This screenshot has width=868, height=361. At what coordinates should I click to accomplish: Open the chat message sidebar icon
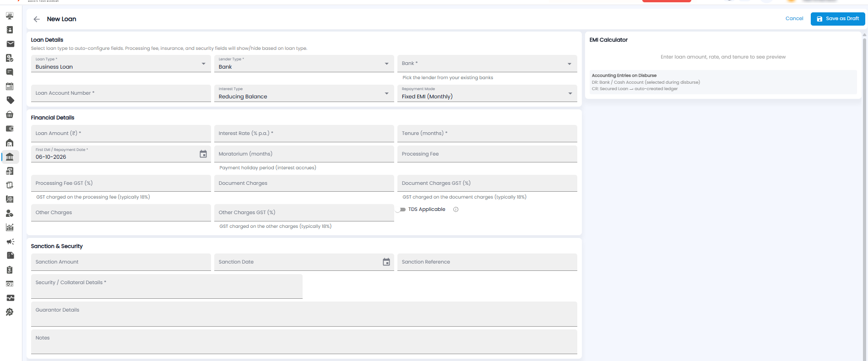[10, 72]
